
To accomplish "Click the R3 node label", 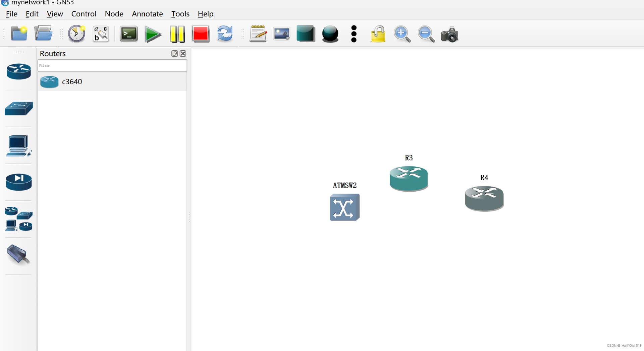I will click(409, 158).
